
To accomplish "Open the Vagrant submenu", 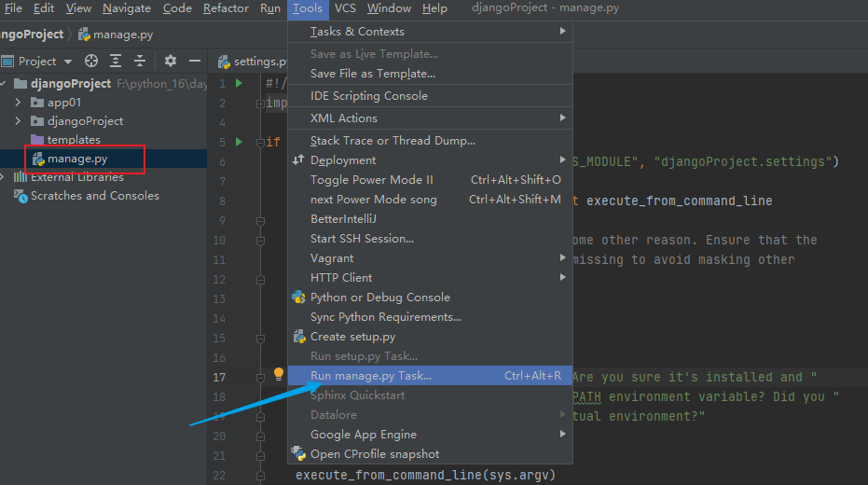I will 430,258.
